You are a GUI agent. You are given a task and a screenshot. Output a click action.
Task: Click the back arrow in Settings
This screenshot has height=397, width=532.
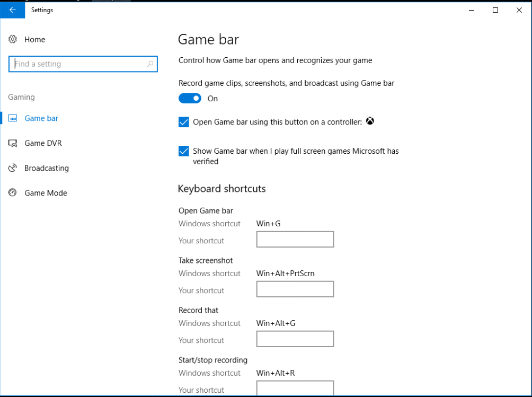pyautogui.click(x=13, y=10)
